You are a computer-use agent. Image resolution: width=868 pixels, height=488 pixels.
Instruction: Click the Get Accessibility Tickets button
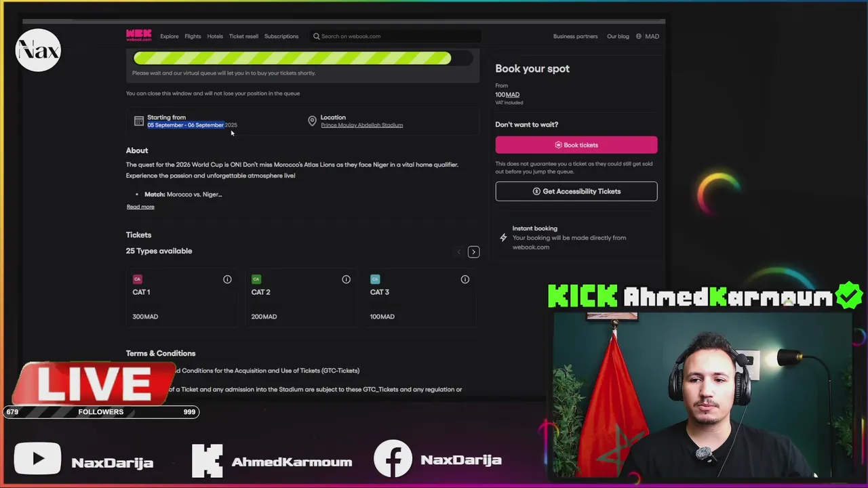[576, 191]
